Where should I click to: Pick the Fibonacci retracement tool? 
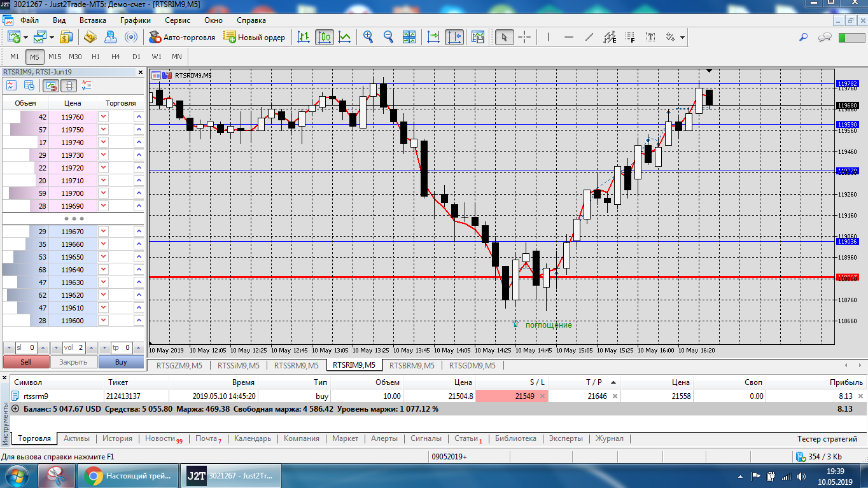tap(630, 37)
